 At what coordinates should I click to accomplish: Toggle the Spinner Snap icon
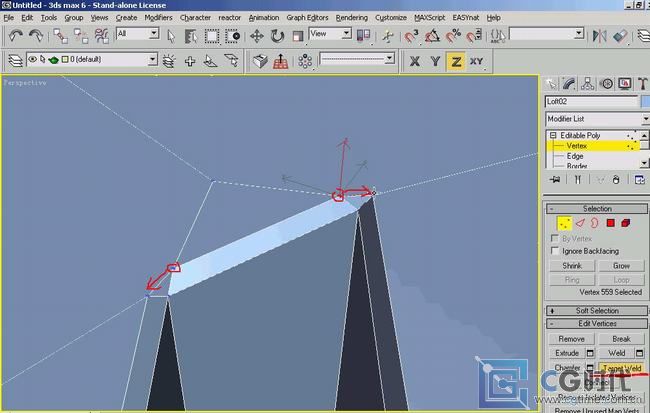[474, 36]
